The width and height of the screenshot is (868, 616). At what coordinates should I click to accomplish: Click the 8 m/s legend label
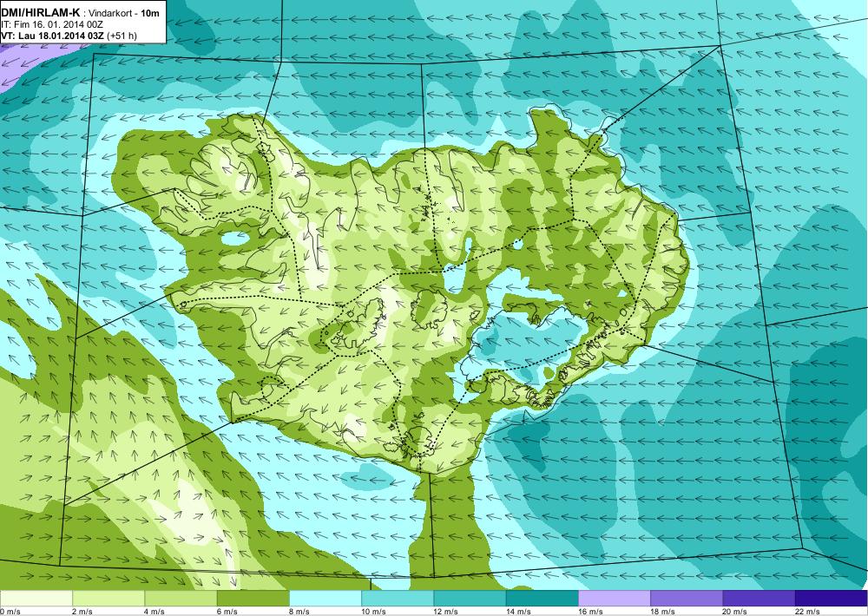299,612
